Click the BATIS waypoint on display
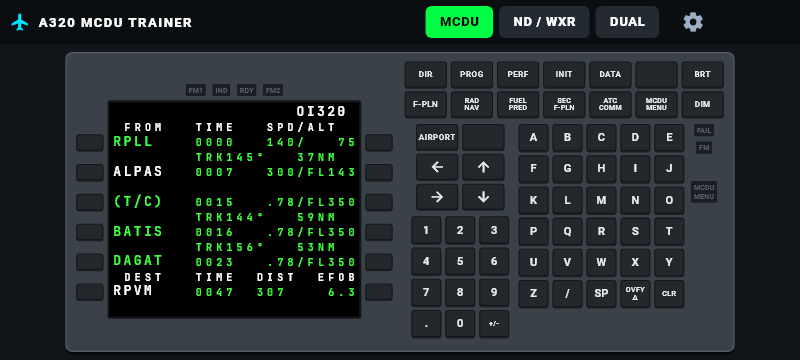This screenshot has width=800, height=360. 138,232
